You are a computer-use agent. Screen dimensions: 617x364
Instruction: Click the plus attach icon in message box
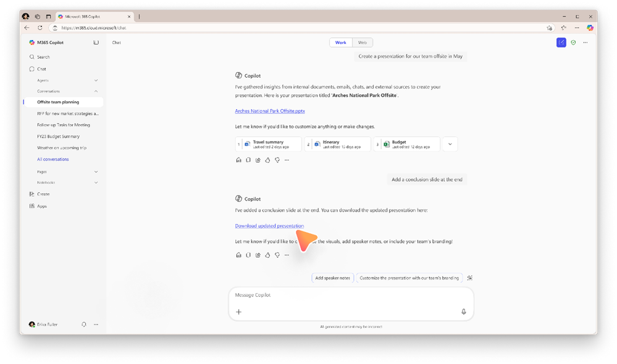click(x=239, y=312)
